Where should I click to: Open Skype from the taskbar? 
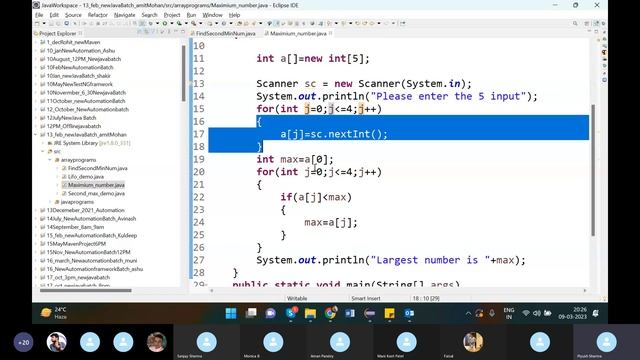(291, 313)
